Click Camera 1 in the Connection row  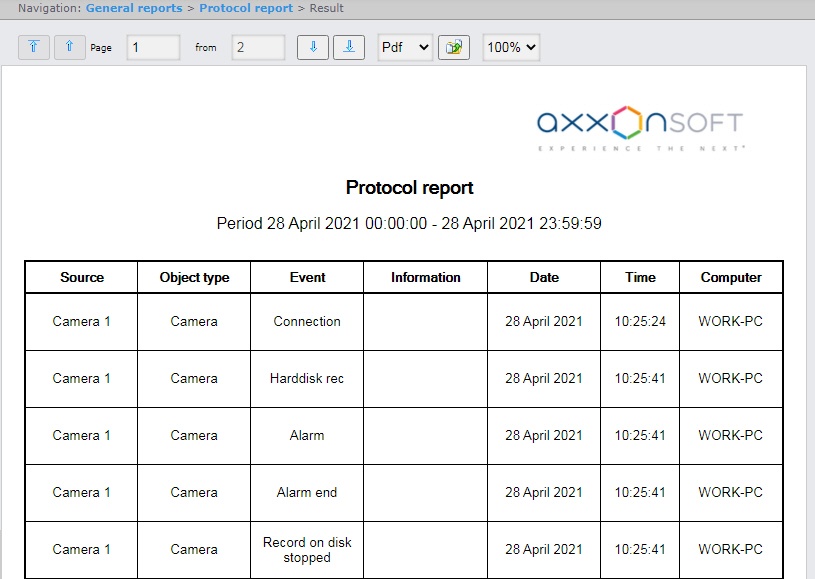(82, 322)
